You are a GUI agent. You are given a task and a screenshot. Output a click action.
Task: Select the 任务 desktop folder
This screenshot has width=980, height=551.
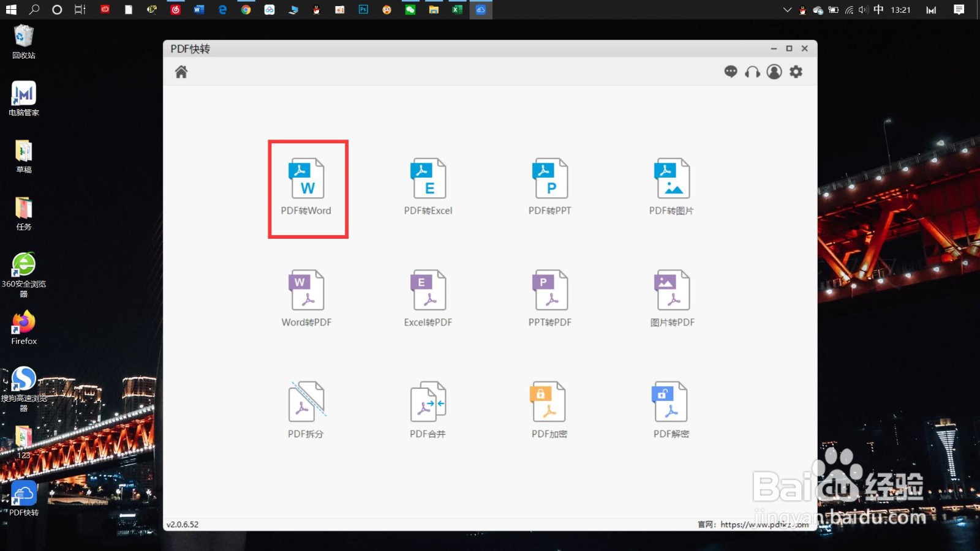pyautogui.click(x=24, y=213)
